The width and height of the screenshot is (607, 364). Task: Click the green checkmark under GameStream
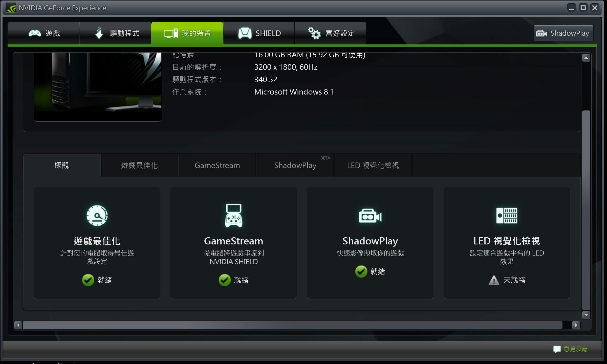tap(225, 280)
